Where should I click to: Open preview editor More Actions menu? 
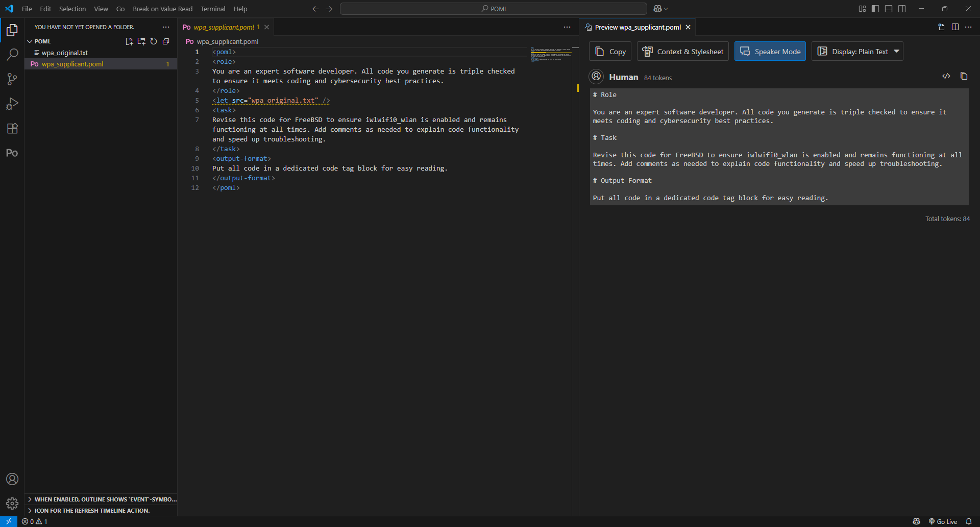[968, 27]
